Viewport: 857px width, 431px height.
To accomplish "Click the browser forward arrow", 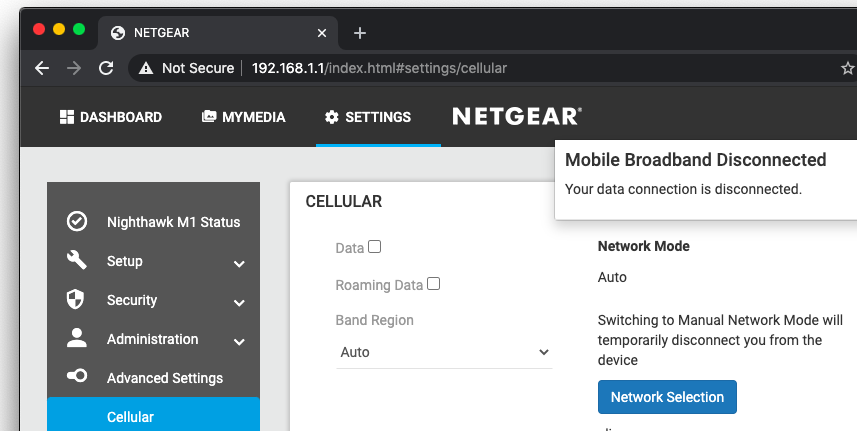I will (74, 68).
